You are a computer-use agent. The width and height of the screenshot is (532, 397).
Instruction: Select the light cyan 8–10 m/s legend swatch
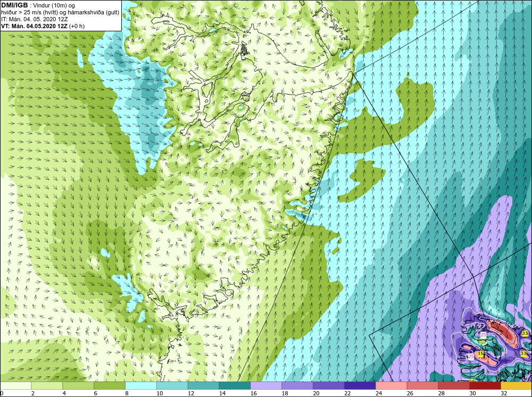[141, 386]
